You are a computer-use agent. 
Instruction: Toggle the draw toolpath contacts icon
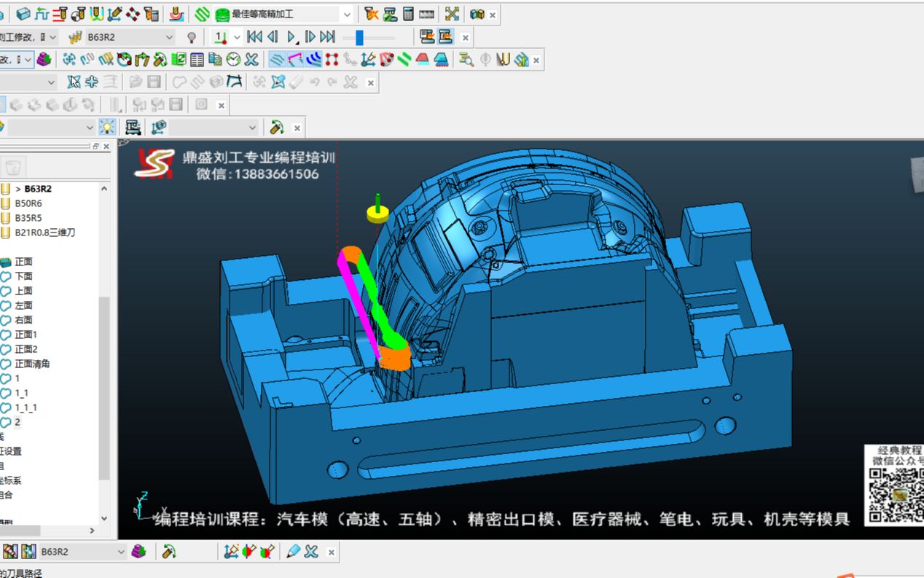(276, 60)
